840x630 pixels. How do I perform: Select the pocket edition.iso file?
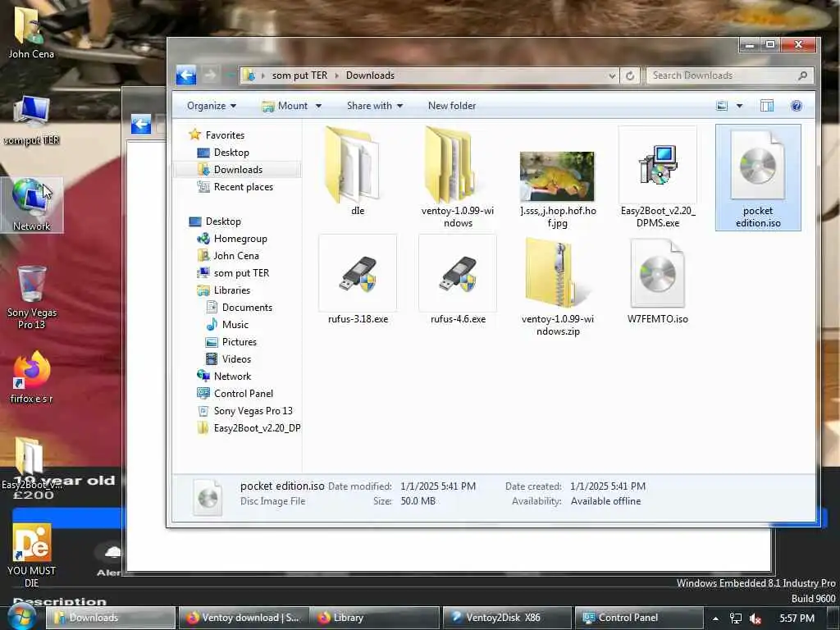758,177
